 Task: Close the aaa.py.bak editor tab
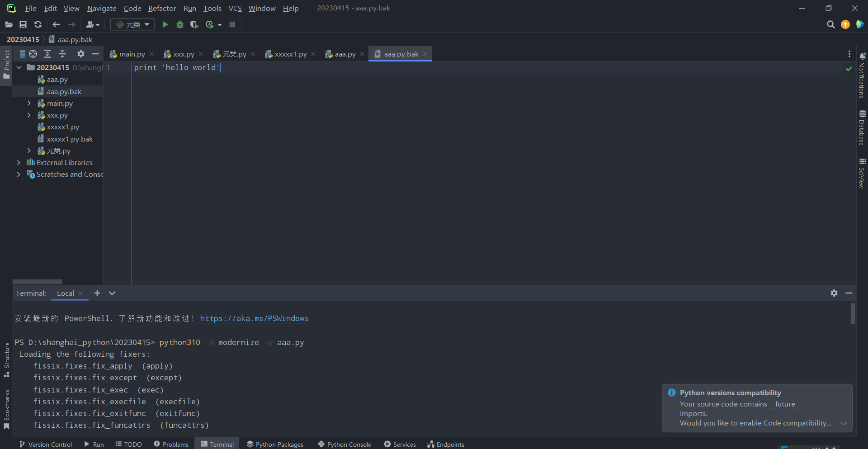click(x=425, y=54)
